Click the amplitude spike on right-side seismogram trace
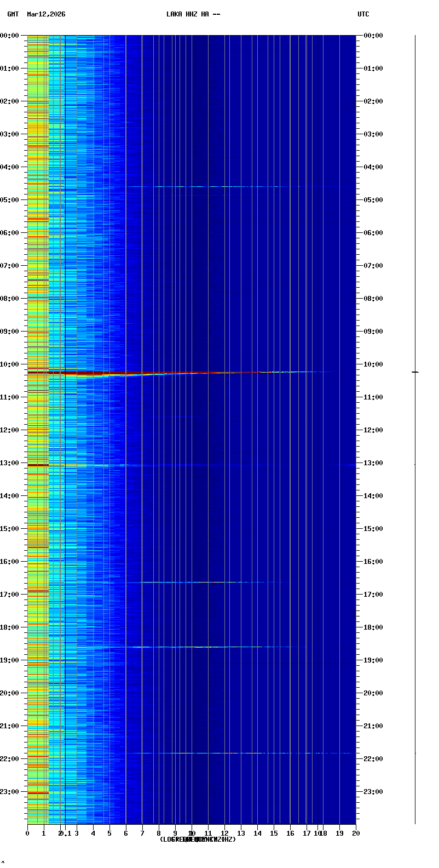The height and width of the screenshot is (868, 439). (415, 372)
